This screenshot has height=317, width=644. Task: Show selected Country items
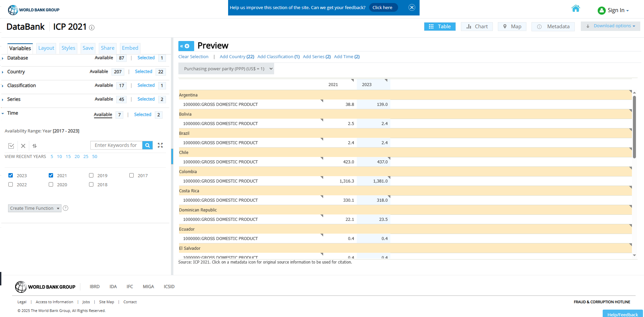(x=143, y=72)
